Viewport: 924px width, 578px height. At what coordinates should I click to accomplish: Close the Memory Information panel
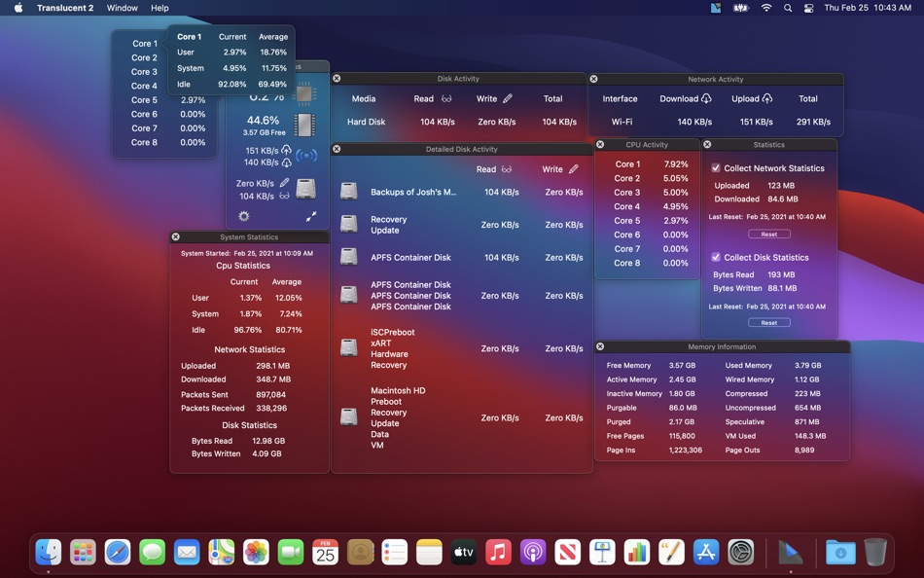coord(600,346)
